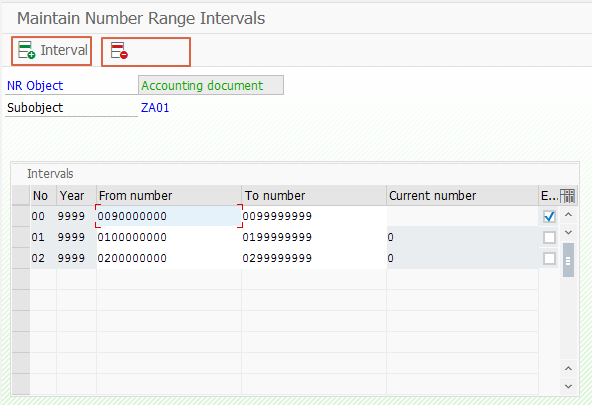This screenshot has height=405, width=592.
Task: Click the To number field 0299999999
Action: (314, 259)
